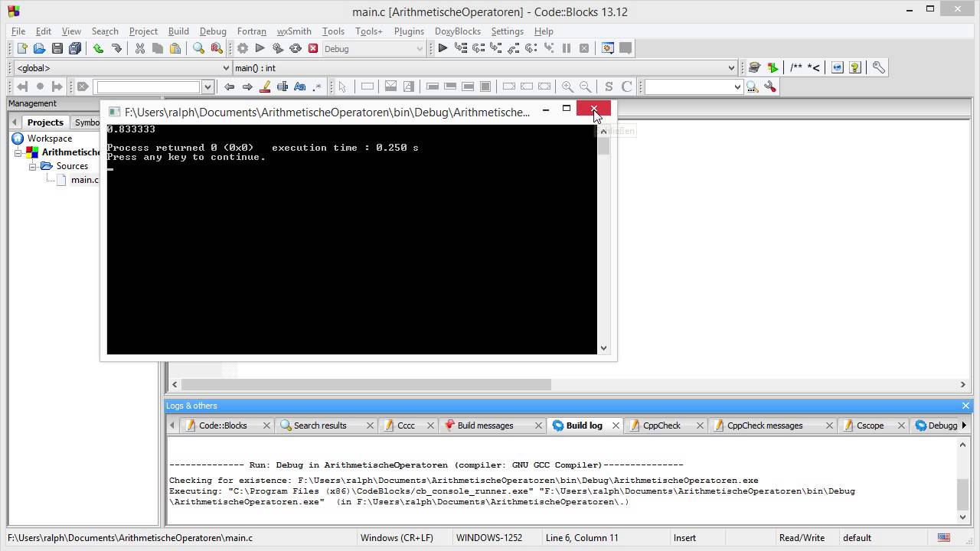The image size is (980, 551).
Task: Switch to the Search results tab
Action: [320, 425]
